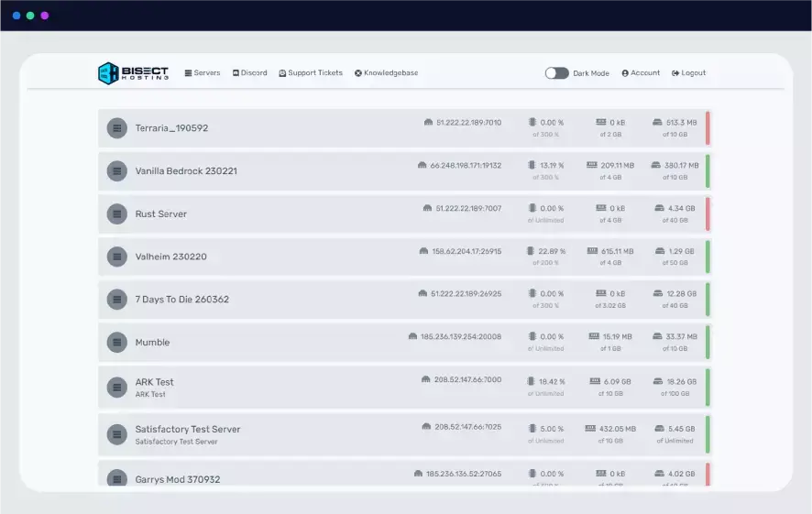Viewport: 812px width, 514px height.
Task: Click the Vanilla Bedrock 230221 server icon
Action: pos(117,170)
